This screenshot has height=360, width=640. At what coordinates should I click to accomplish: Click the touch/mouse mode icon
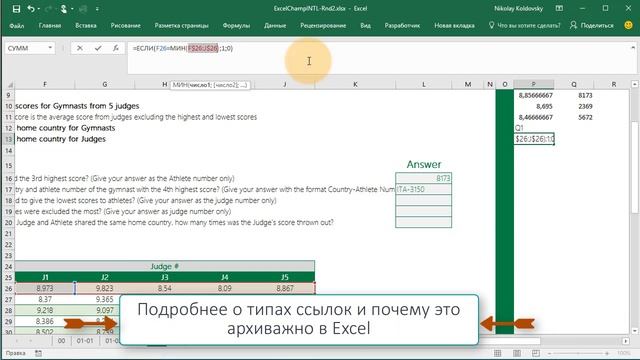coord(63,9)
